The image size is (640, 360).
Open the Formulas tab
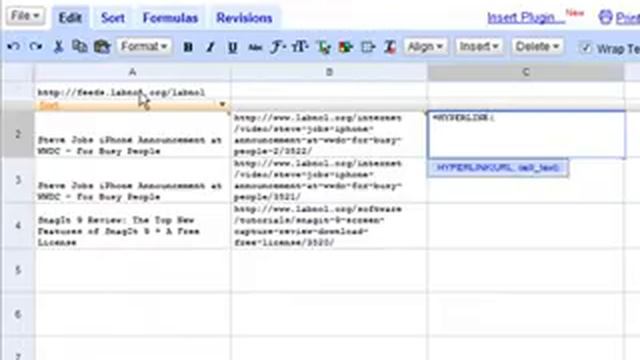[170, 18]
